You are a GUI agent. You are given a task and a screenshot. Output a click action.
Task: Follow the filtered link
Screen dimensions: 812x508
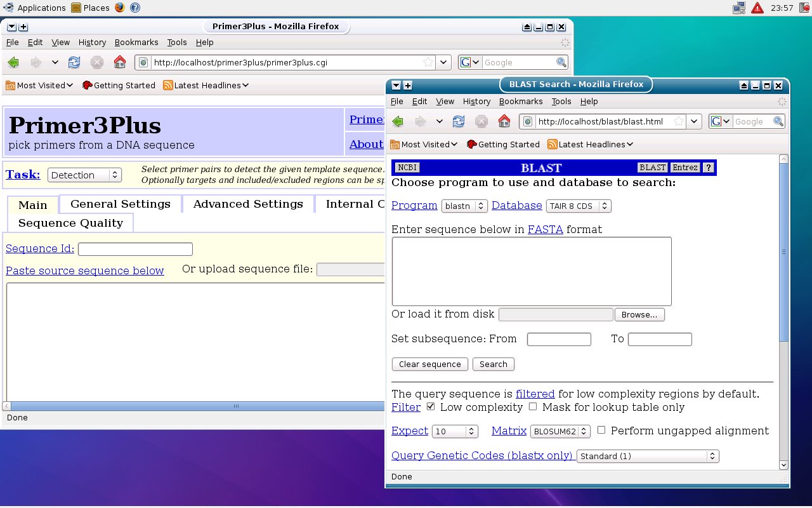click(x=535, y=394)
